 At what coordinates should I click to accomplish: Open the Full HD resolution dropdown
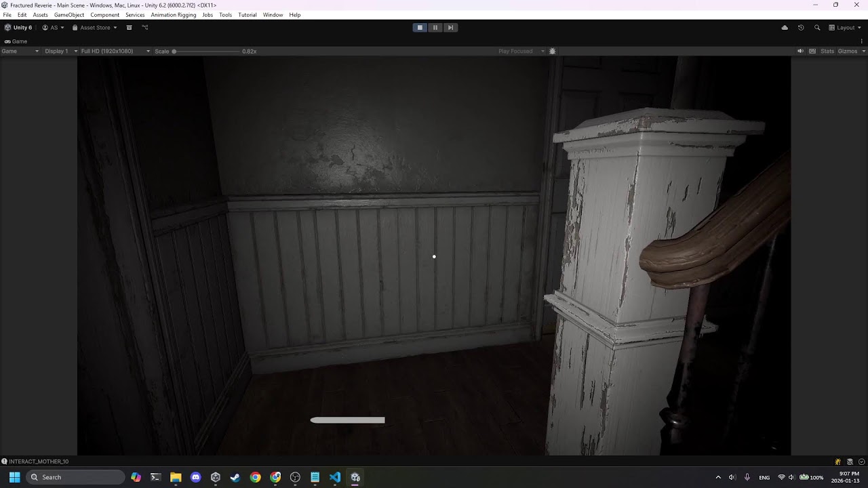tap(115, 51)
